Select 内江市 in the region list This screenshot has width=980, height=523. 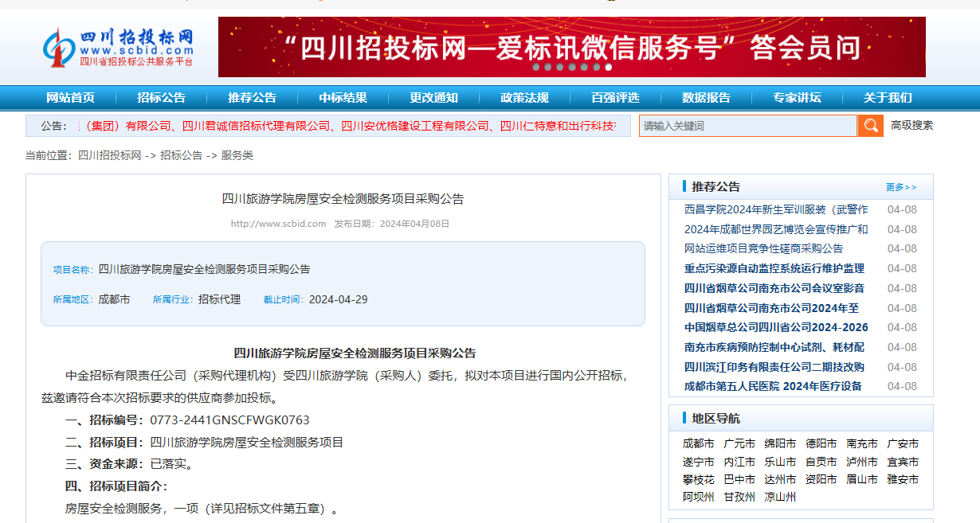pyautogui.click(x=739, y=462)
